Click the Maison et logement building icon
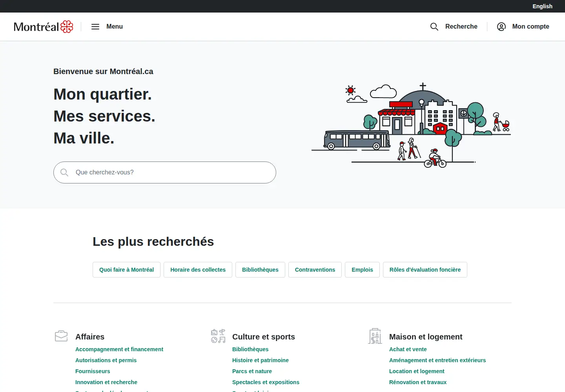 (x=375, y=336)
